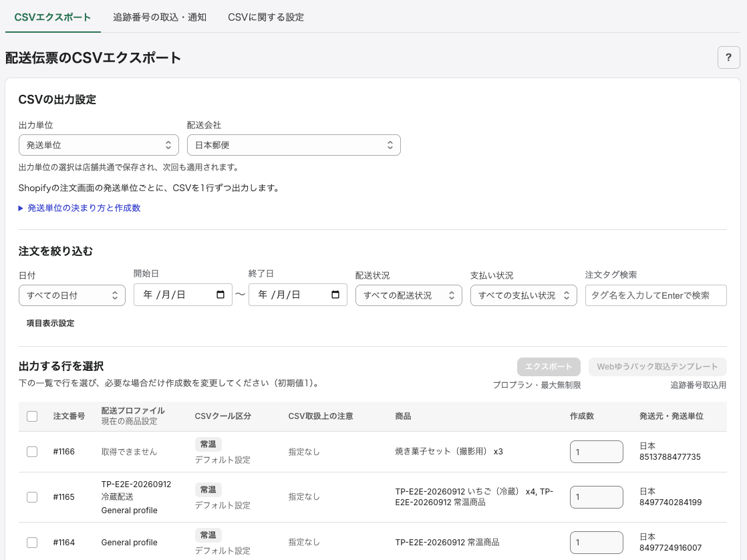Image resolution: width=747 pixels, height=560 pixels.
Task: Click 常温 badge in row #1165
Action: 208,489
